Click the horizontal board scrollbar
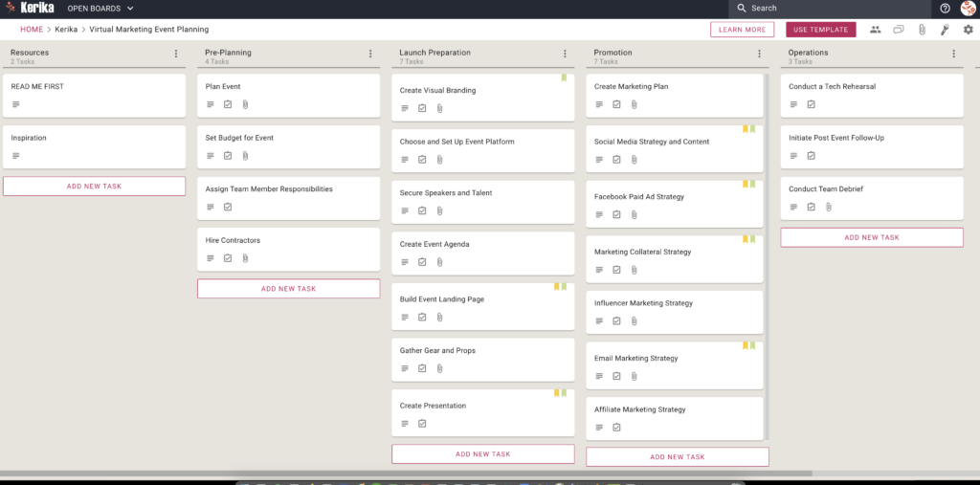Screen dimensions: 980x485 (406, 474)
